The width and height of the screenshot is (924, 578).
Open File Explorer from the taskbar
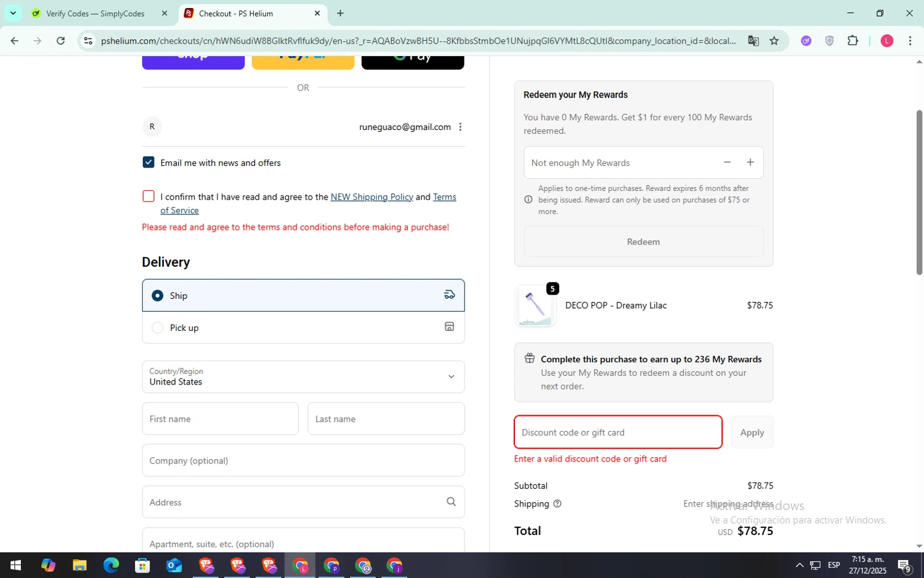tap(79, 565)
